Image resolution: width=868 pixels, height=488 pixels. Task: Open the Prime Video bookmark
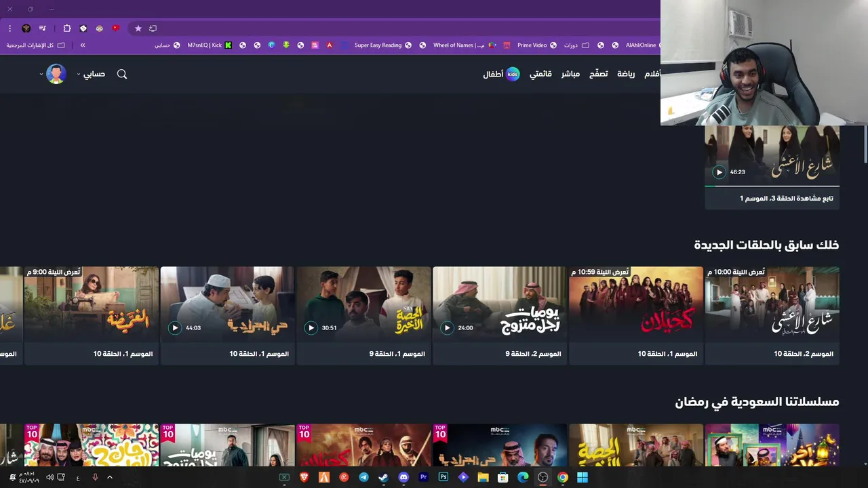click(x=536, y=45)
